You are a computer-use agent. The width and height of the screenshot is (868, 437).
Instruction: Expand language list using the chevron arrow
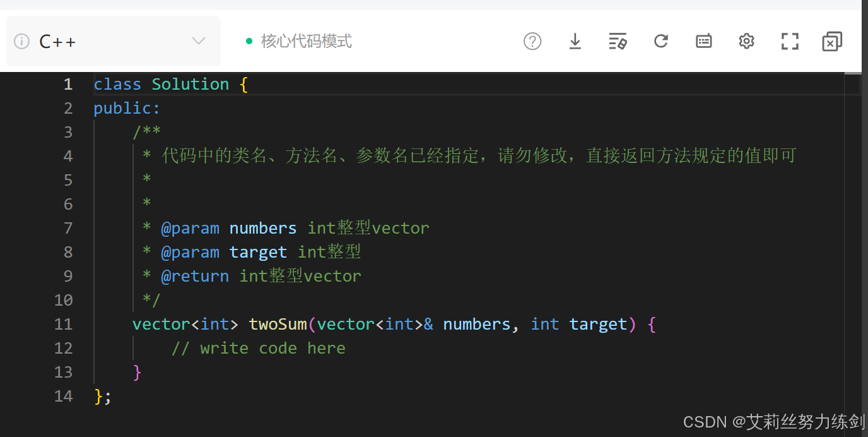pyautogui.click(x=199, y=42)
